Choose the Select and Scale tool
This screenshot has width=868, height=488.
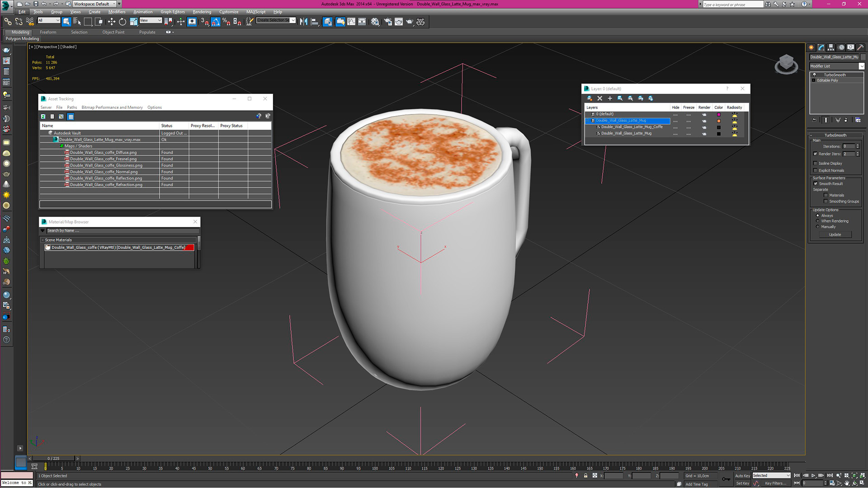click(133, 22)
